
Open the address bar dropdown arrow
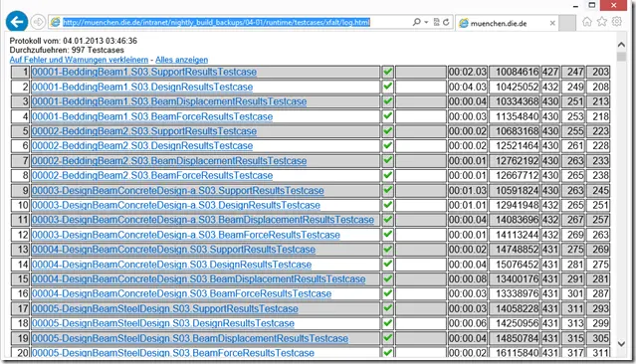[426, 22]
